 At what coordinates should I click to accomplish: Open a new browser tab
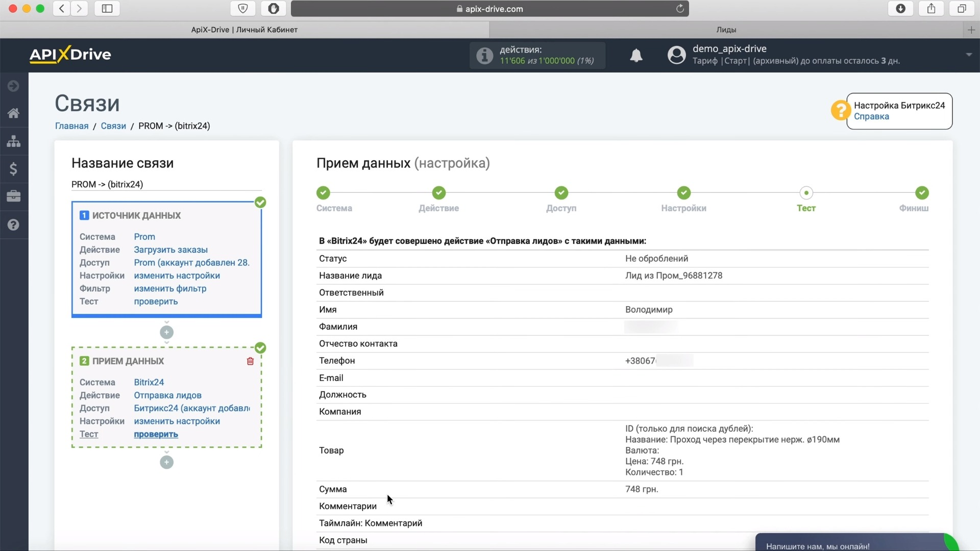971,30
